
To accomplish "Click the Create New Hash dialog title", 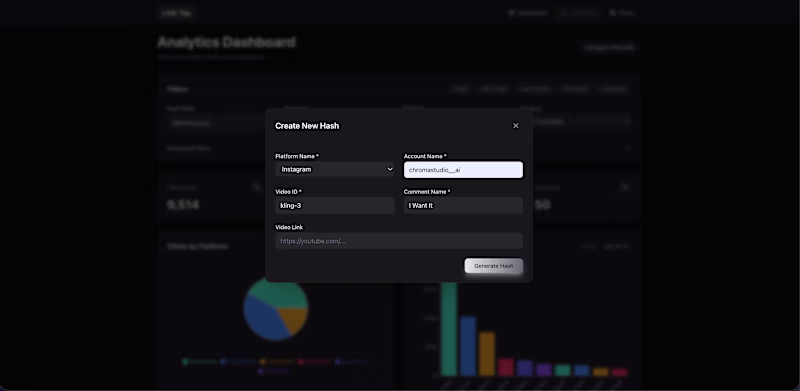I will [307, 126].
